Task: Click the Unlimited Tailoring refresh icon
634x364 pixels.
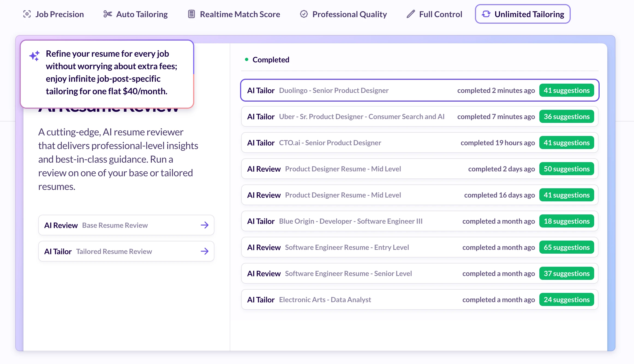Action: tap(486, 14)
